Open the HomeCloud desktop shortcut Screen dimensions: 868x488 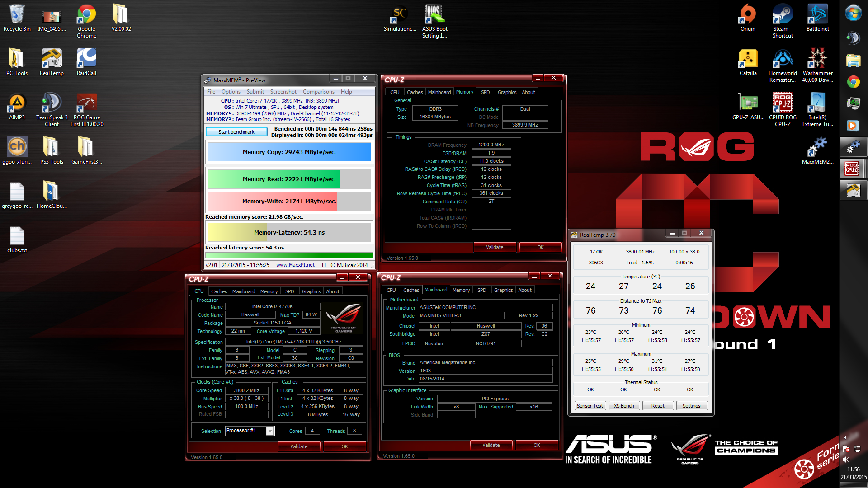point(52,195)
